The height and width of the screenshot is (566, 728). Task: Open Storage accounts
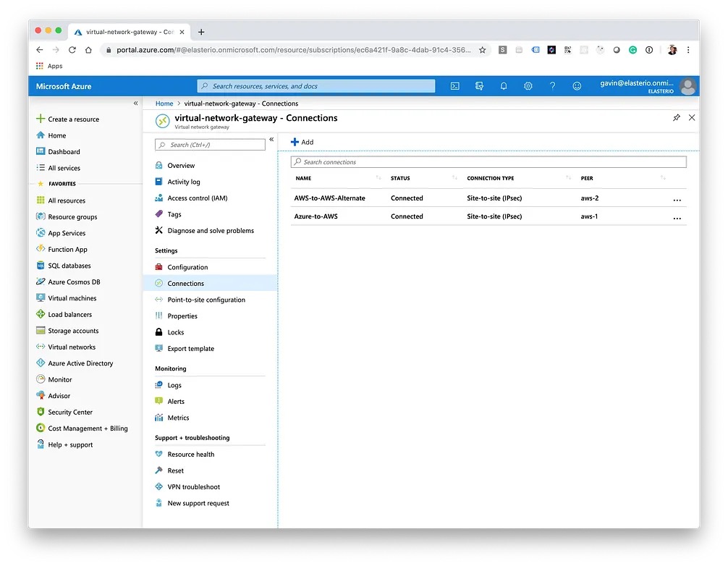click(67, 330)
